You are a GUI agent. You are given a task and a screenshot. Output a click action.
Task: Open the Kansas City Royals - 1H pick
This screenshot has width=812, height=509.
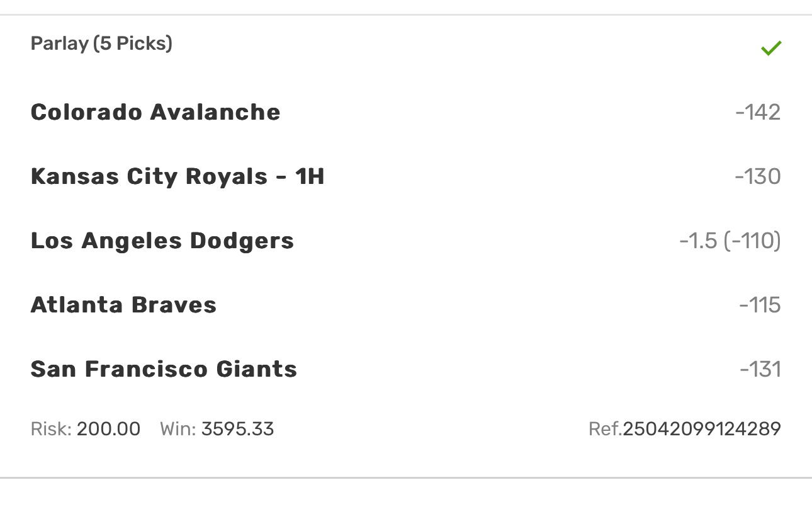point(178,176)
